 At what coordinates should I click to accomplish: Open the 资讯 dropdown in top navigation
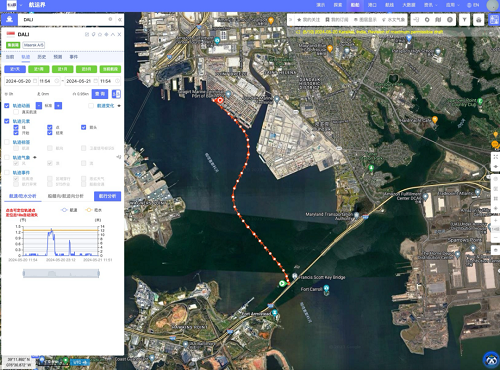(x=430, y=5)
